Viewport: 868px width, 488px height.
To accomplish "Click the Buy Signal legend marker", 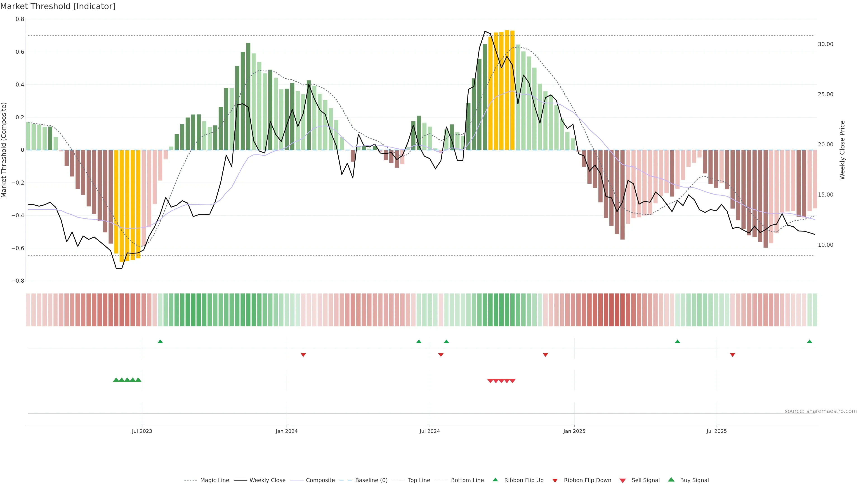I will point(671,480).
